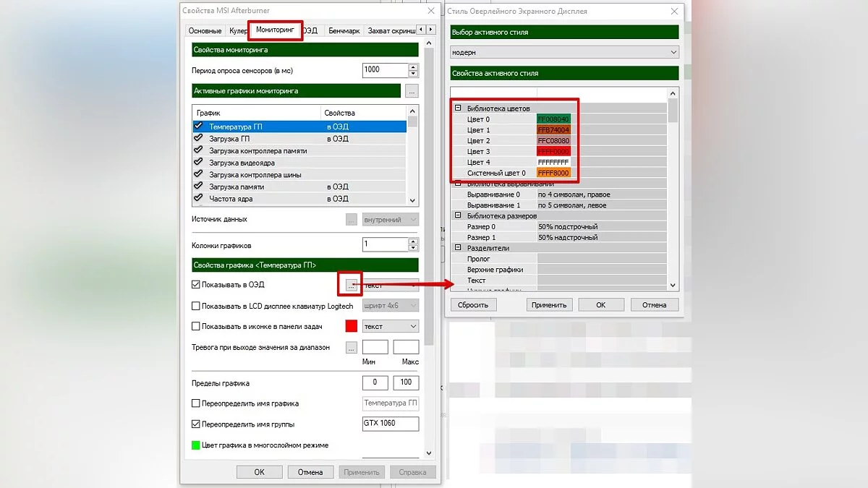Open alarm settings ellipsis button for Тревога
This screenshot has width=868, height=488.
[x=352, y=348]
